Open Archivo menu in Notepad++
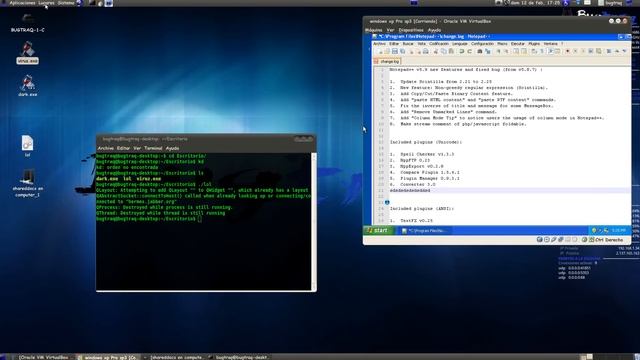 tap(379, 44)
